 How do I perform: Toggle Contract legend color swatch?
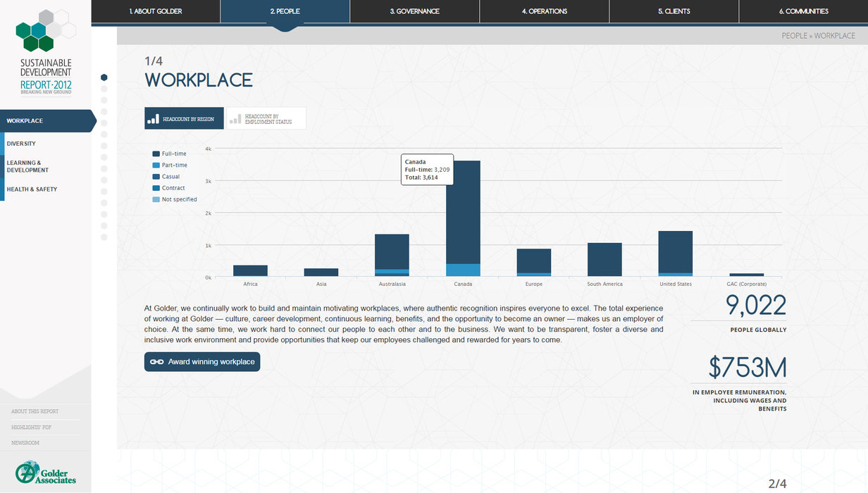click(156, 188)
